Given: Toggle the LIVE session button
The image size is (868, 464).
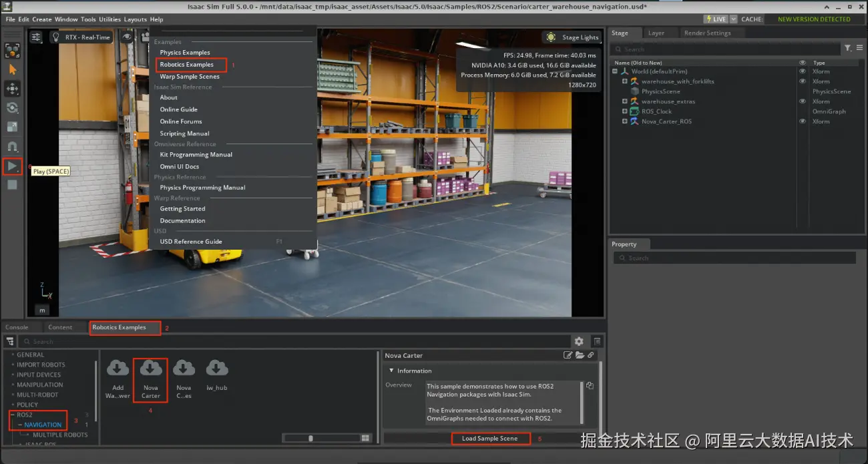Looking at the screenshot, I should pos(715,19).
